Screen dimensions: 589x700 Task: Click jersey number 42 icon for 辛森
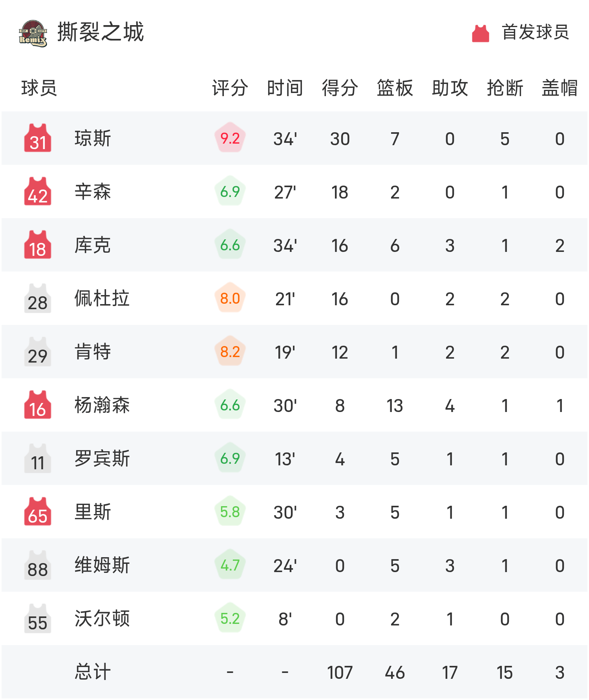38,191
